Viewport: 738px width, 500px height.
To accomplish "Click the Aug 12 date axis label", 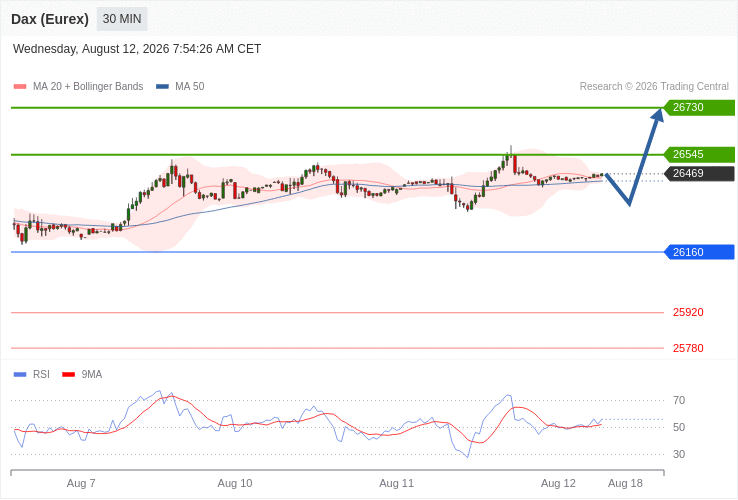I will tap(558, 483).
